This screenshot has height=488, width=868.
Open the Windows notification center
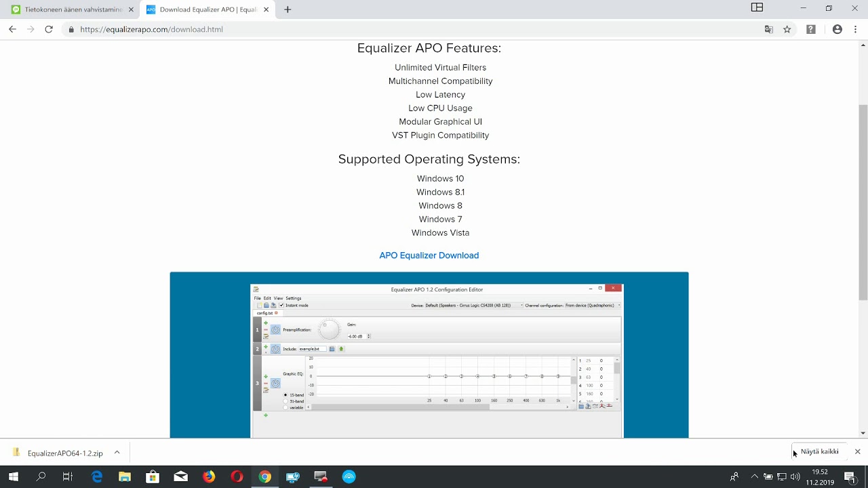849,476
